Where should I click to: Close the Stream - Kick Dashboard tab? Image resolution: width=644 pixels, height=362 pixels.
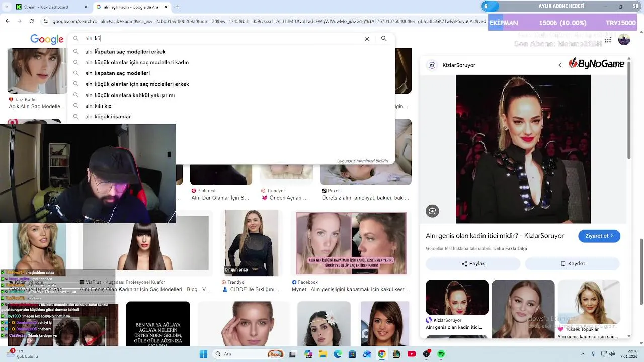(86, 7)
